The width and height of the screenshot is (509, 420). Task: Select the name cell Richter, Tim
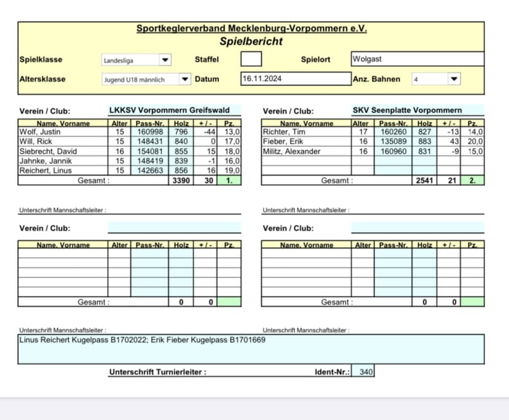306,131
